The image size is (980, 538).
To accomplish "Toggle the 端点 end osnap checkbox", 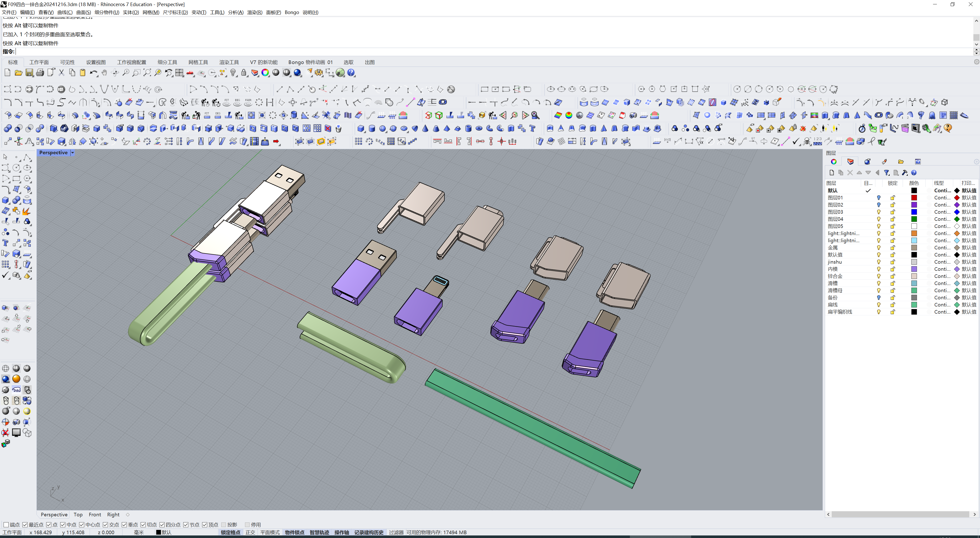I will (x=6, y=525).
